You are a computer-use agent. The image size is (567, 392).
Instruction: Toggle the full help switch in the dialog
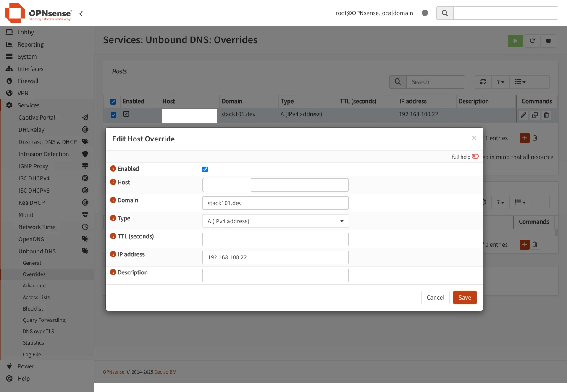click(x=475, y=156)
